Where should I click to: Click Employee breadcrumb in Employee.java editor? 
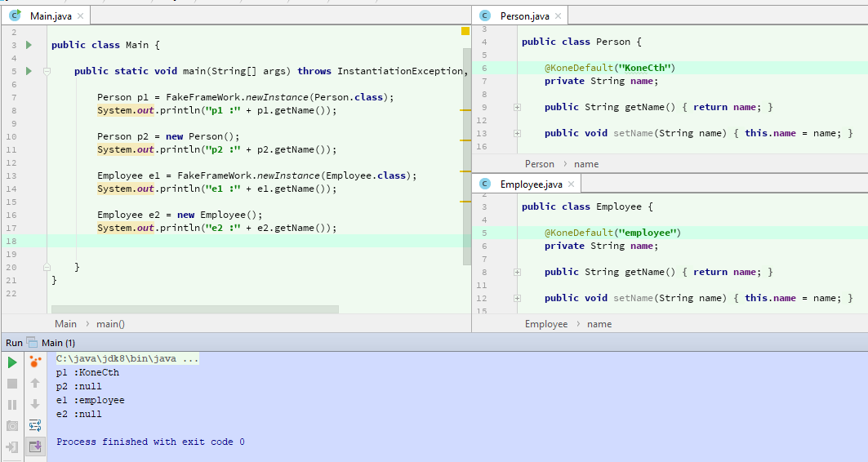pos(545,324)
